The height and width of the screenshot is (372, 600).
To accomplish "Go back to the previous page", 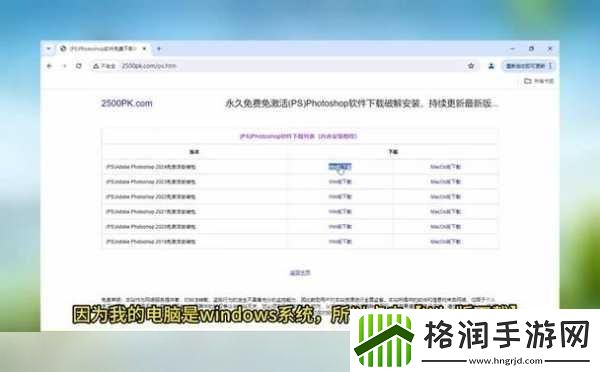I will [x=49, y=66].
